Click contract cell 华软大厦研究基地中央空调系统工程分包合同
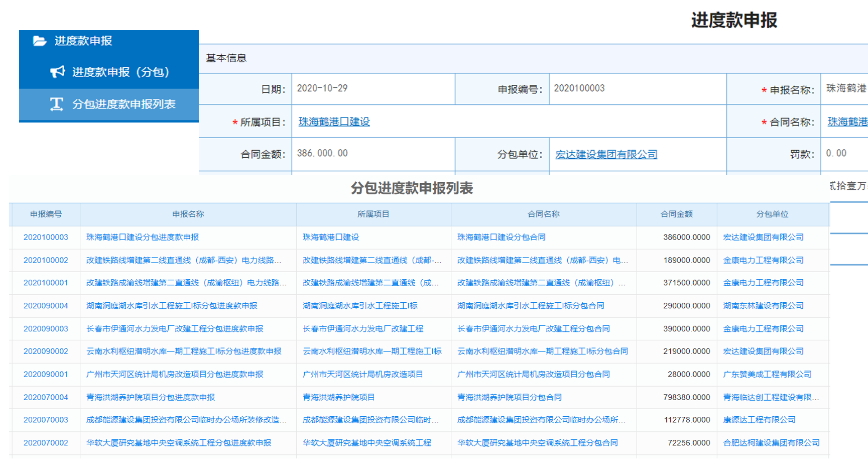 (538, 443)
